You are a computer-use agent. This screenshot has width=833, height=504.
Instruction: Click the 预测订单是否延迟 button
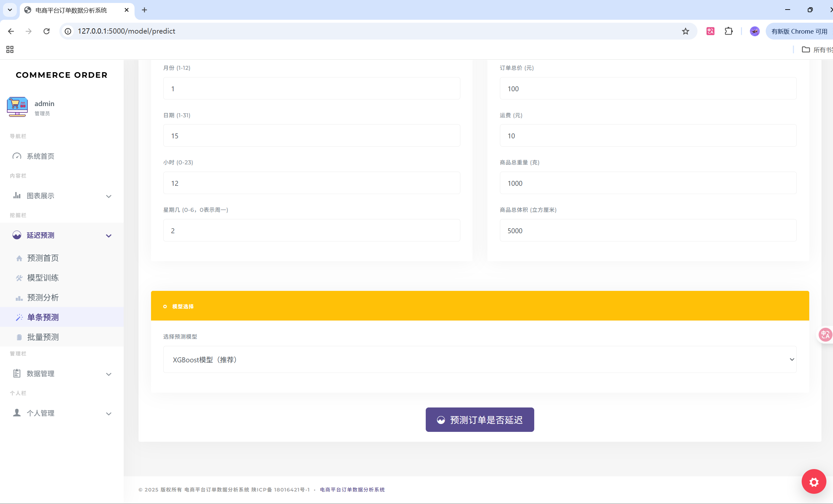pos(479,420)
